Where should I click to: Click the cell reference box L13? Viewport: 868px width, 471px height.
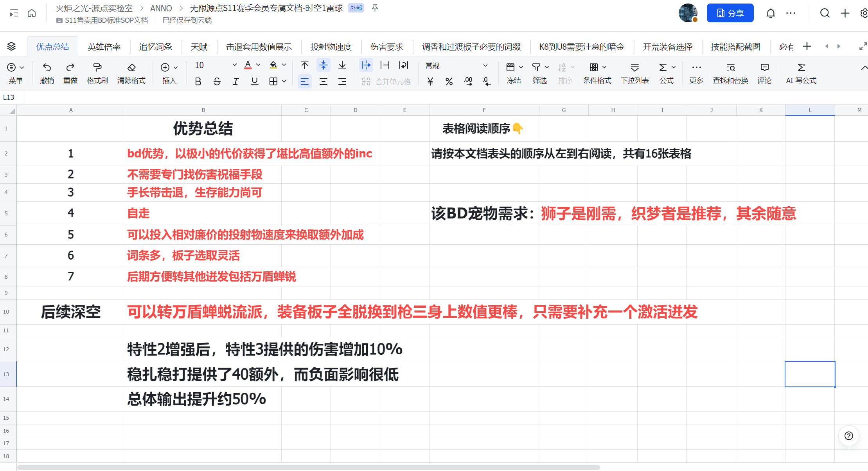point(9,97)
